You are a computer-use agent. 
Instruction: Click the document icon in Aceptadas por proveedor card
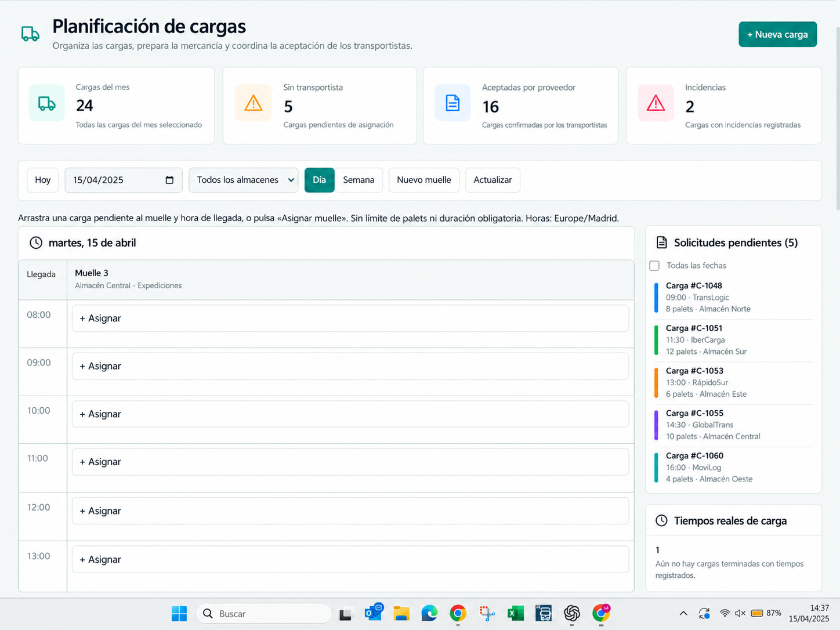point(452,103)
